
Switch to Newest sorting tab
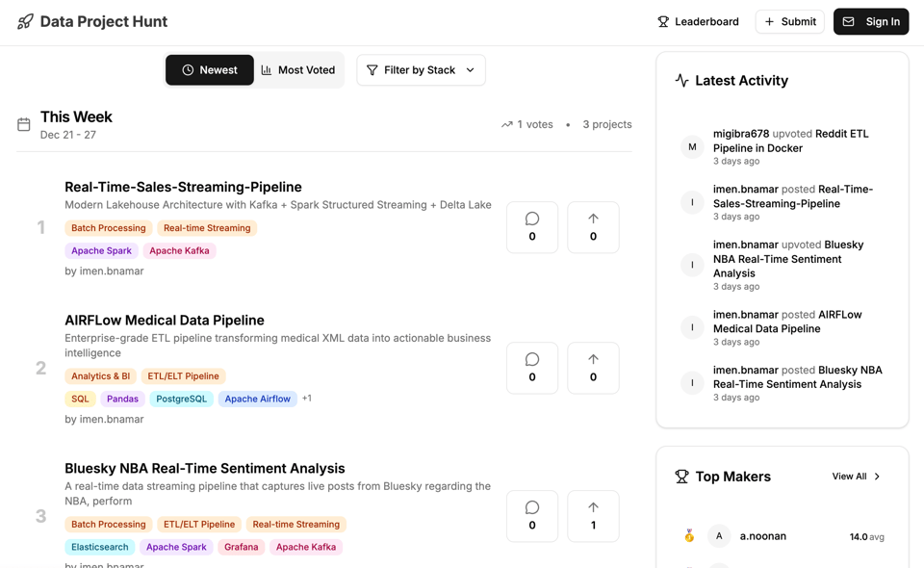pyautogui.click(x=209, y=70)
